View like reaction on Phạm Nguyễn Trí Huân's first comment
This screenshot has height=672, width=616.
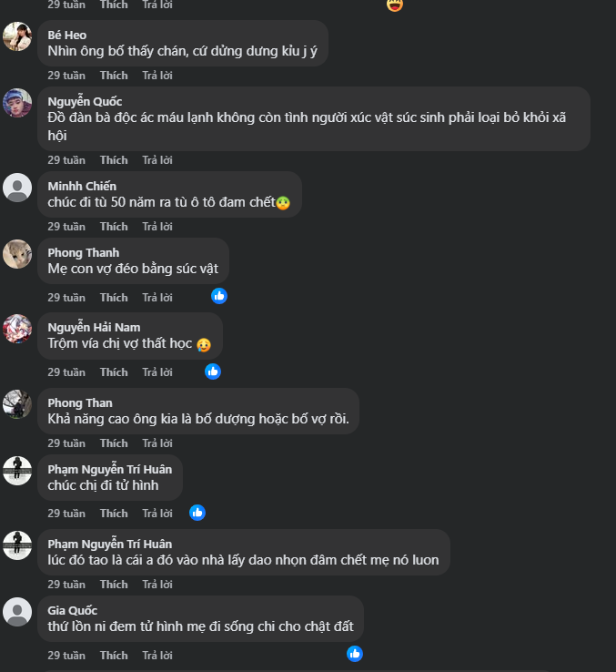point(197,512)
